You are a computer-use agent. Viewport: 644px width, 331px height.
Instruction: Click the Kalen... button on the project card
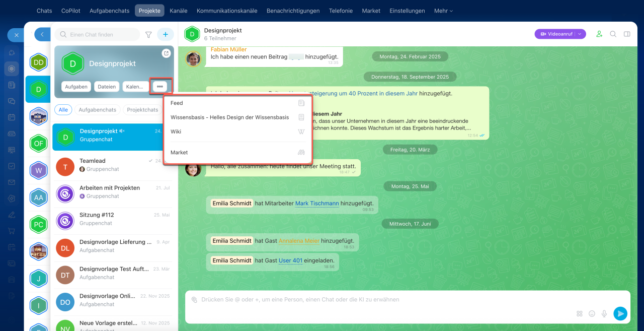(x=135, y=87)
